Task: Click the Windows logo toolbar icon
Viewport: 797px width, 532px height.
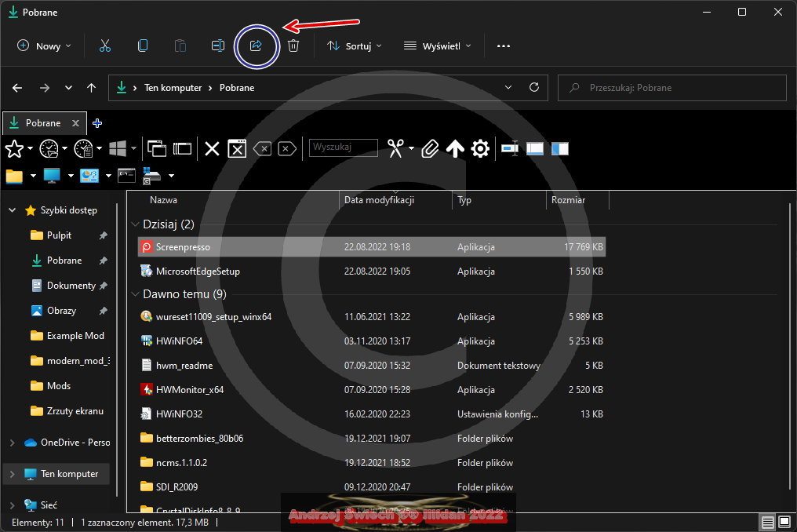Action: click(x=118, y=149)
